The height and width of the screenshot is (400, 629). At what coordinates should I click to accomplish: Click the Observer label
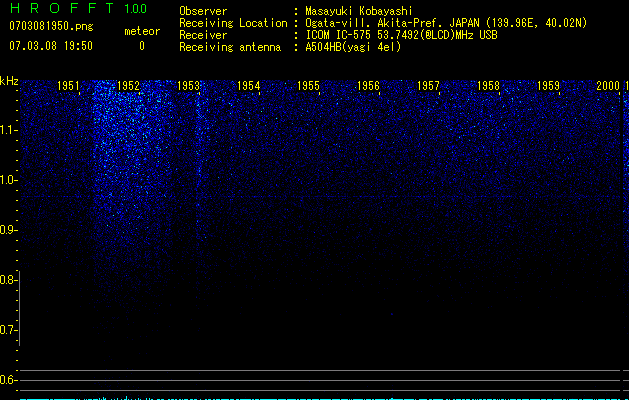[203, 11]
